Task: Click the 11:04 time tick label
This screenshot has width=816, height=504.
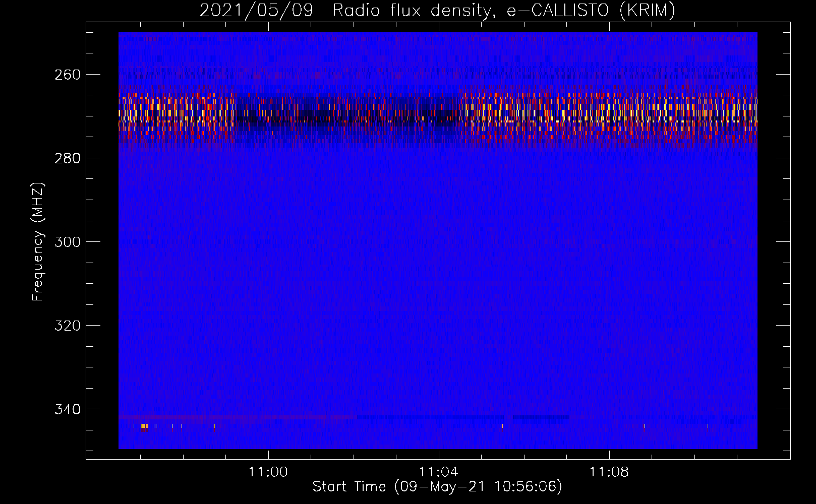Action: tap(439, 472)
